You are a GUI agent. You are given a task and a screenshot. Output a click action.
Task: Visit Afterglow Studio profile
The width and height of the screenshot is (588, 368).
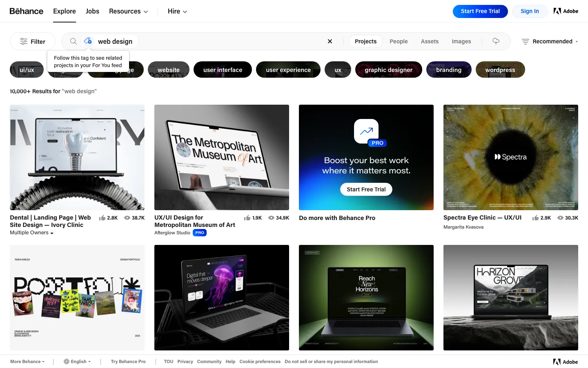[172, 233]
